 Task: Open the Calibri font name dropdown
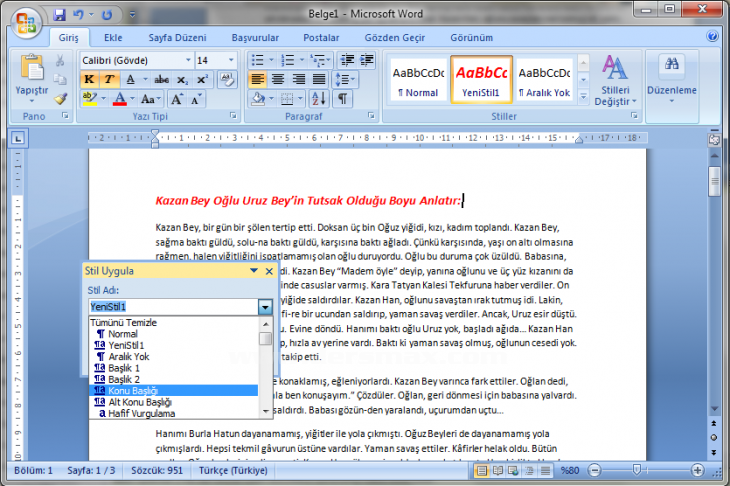188,60
